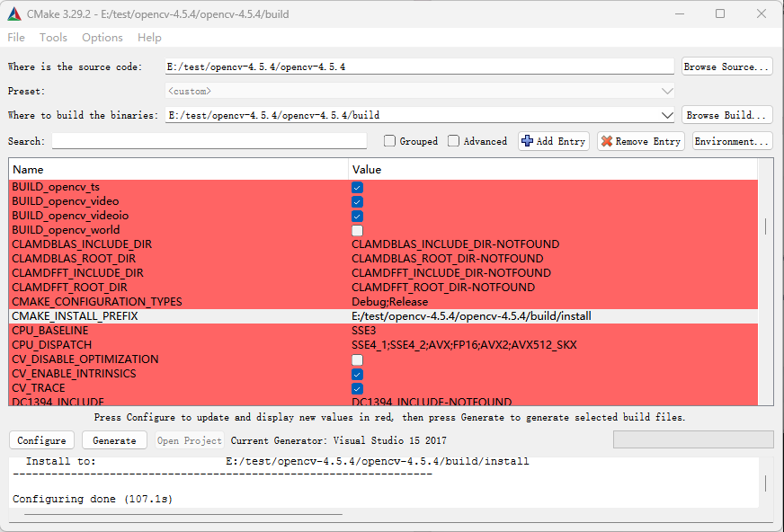Click the Add Entry plus icon
This screenshot has height=532, width=784.
526,141
